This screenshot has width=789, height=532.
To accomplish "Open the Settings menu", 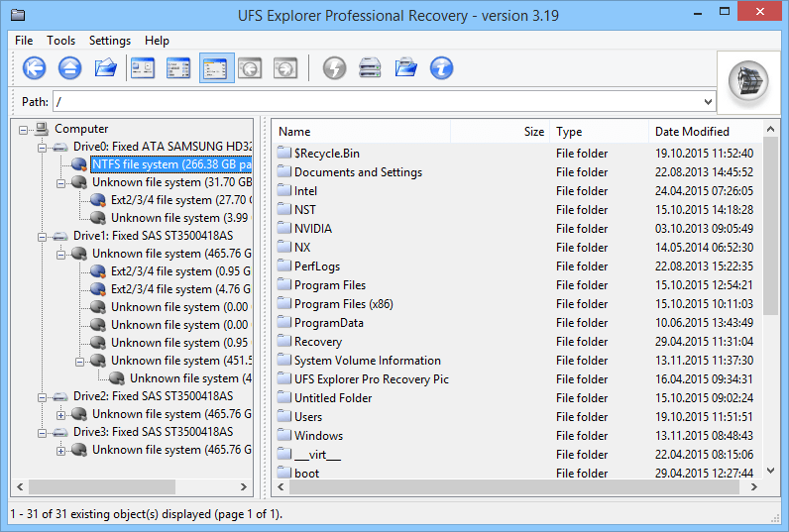I will pos(109,41).
